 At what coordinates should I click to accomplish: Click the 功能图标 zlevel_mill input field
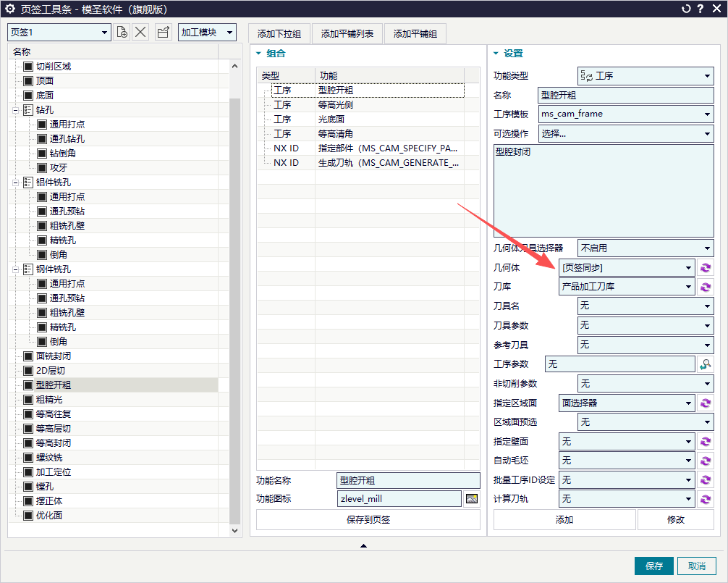coord(399,499)
